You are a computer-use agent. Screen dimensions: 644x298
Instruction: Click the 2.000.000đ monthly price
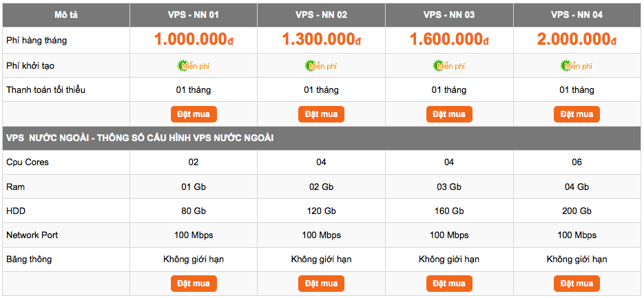coord(577,39)
